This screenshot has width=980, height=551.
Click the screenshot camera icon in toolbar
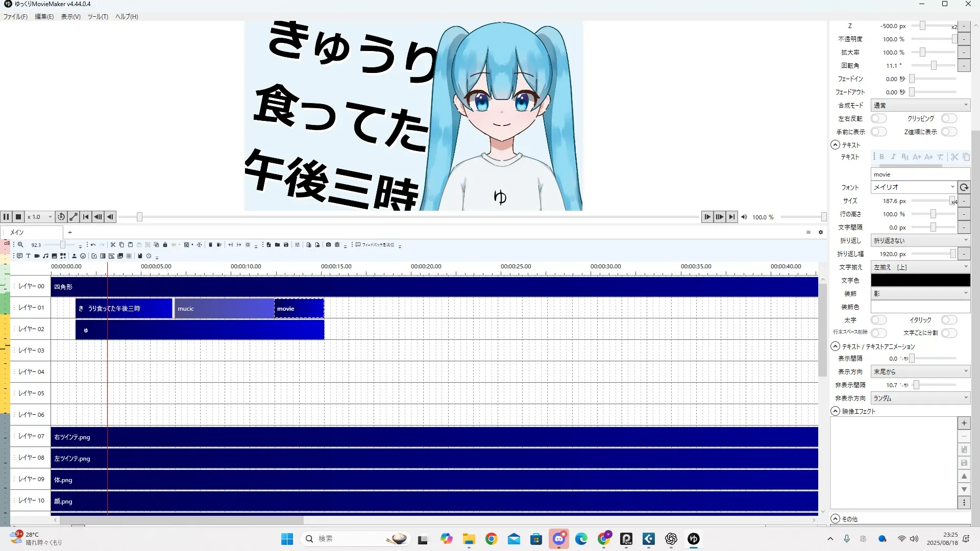coord(328,245)
